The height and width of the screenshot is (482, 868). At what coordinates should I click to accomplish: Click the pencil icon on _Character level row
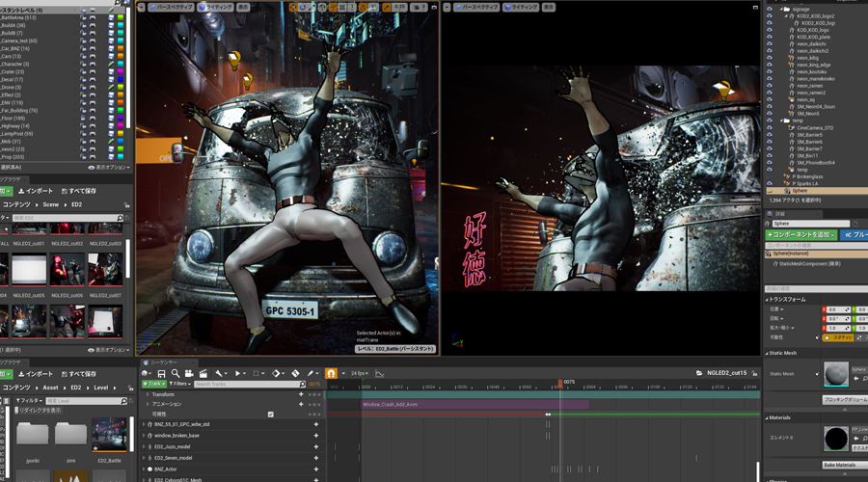click(111, 64)
